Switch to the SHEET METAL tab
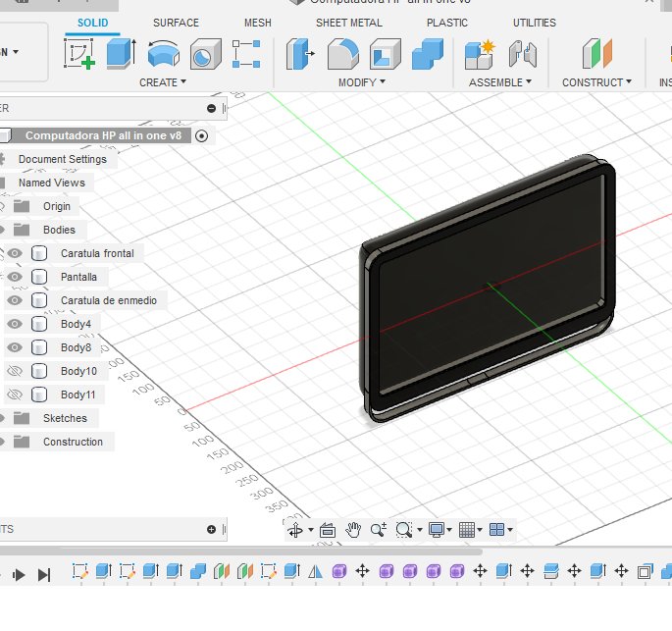 (349, 23)
